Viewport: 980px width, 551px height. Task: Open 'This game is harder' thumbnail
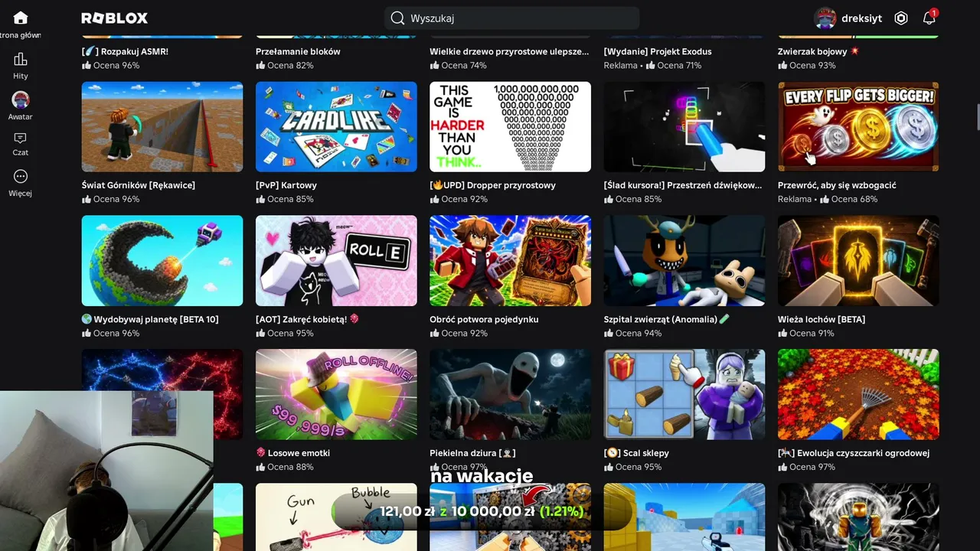511,127
